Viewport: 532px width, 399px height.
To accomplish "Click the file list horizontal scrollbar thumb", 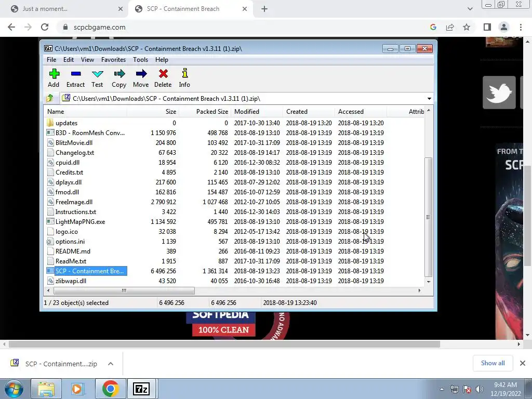I will (x=124, y=290).
